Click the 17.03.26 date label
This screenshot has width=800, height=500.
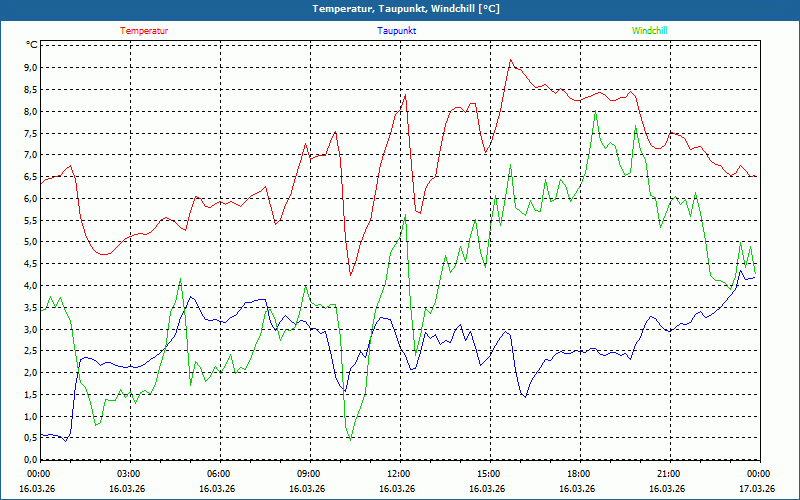coord(757,488)
